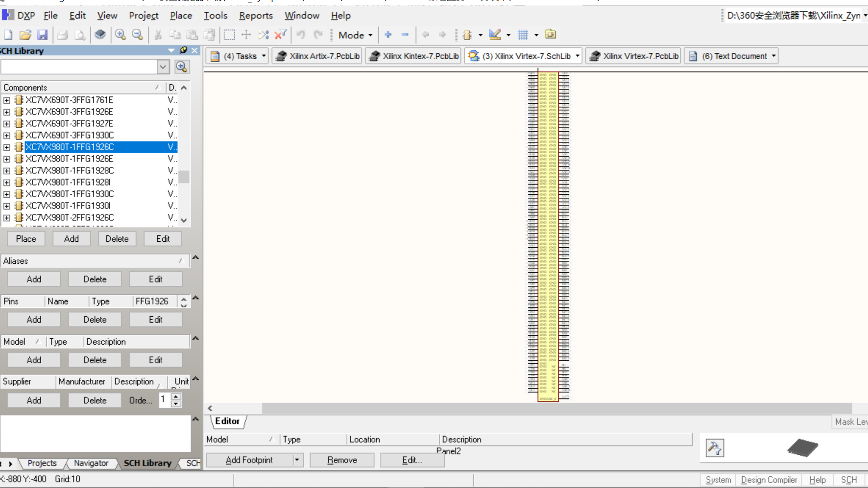The height and width of the screenshot is (488, 868).
Task: Remove part with blue minus icon
Action: [405, 35]
